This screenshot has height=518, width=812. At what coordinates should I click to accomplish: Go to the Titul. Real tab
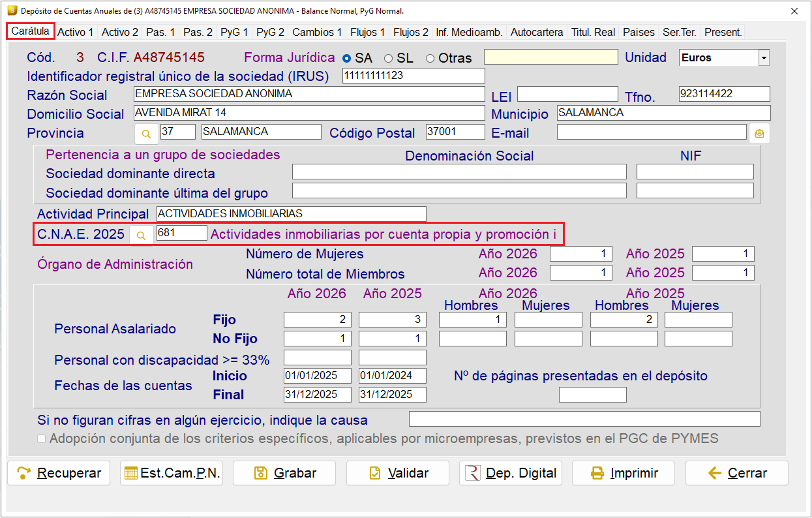click(593, 32)
